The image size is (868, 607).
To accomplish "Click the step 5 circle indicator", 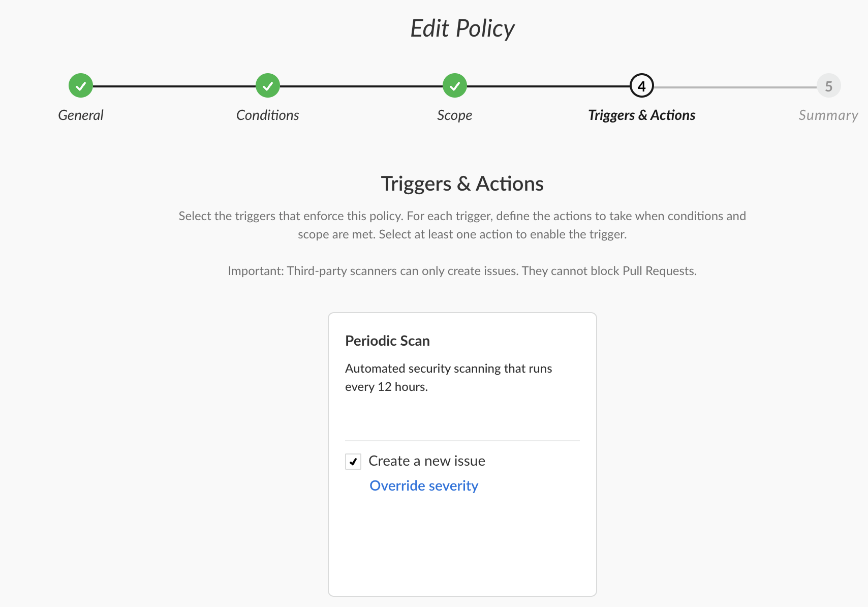I will 828,86.
